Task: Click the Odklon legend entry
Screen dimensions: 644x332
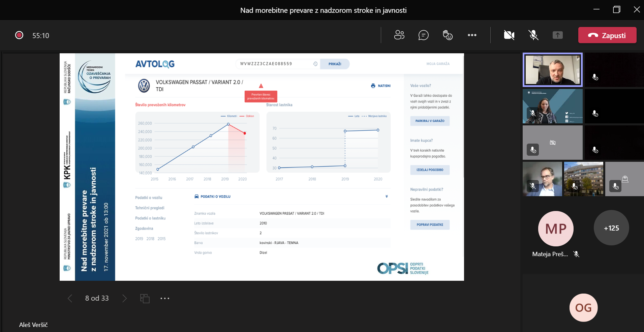Action: coord(247,116)
